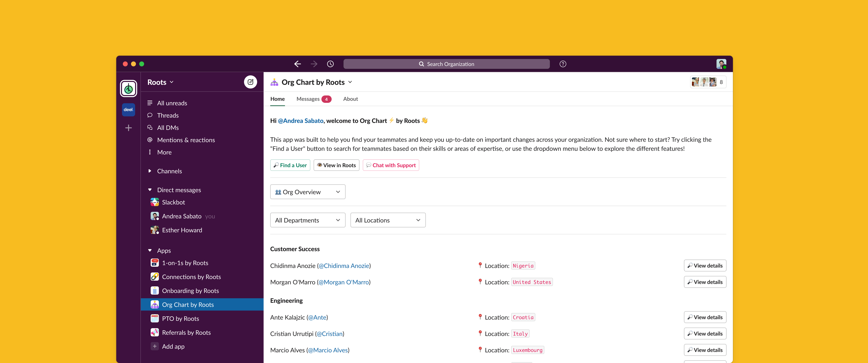
Task: Click the @Morgan O'Marro mention
Action: pos(344,282)
